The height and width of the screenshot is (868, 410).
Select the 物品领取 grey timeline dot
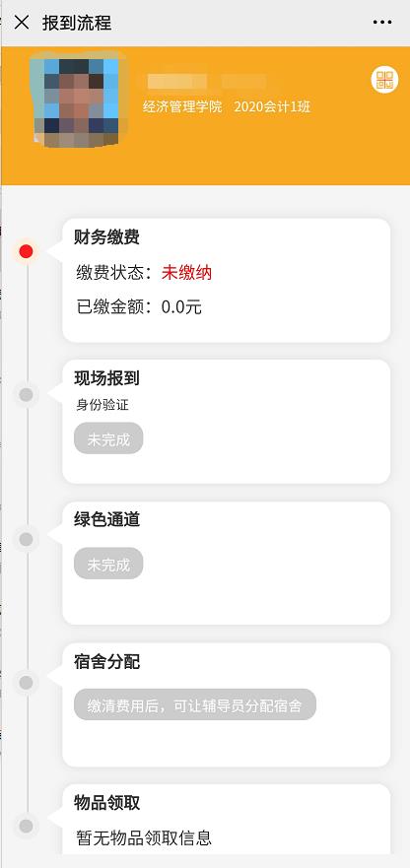coord(26,826)
